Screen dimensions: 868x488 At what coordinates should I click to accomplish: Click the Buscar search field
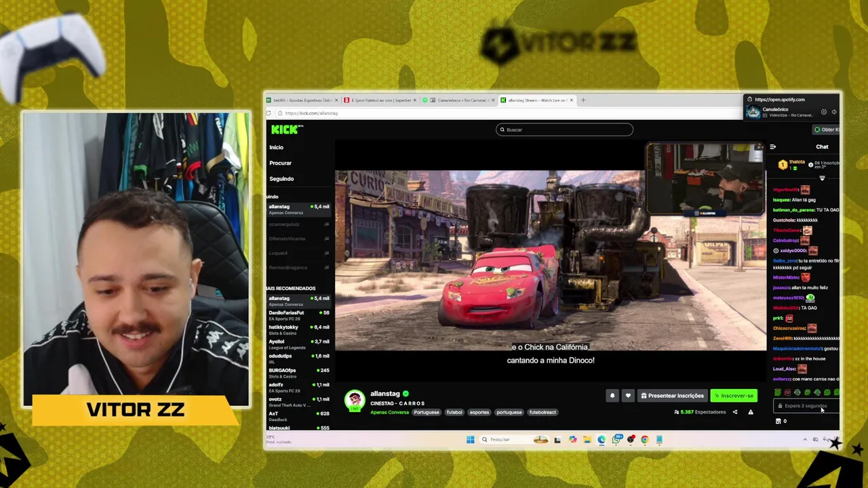click(x=564, y=129)
